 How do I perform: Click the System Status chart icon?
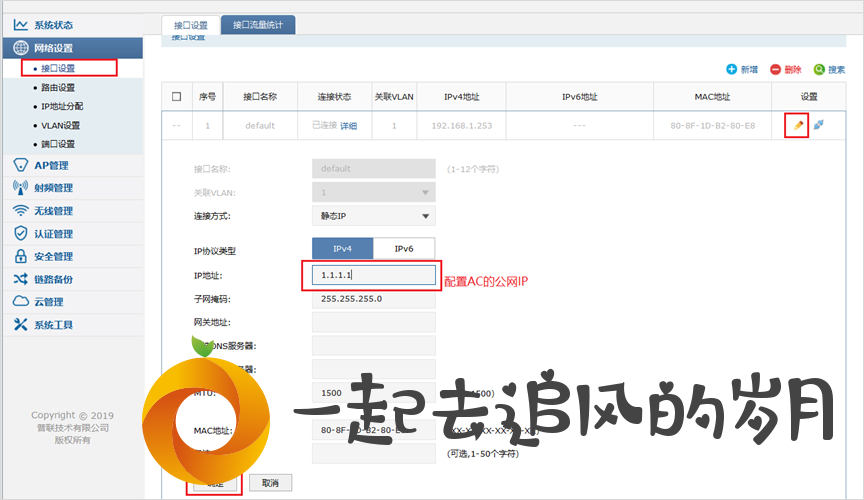coord(20,25)
